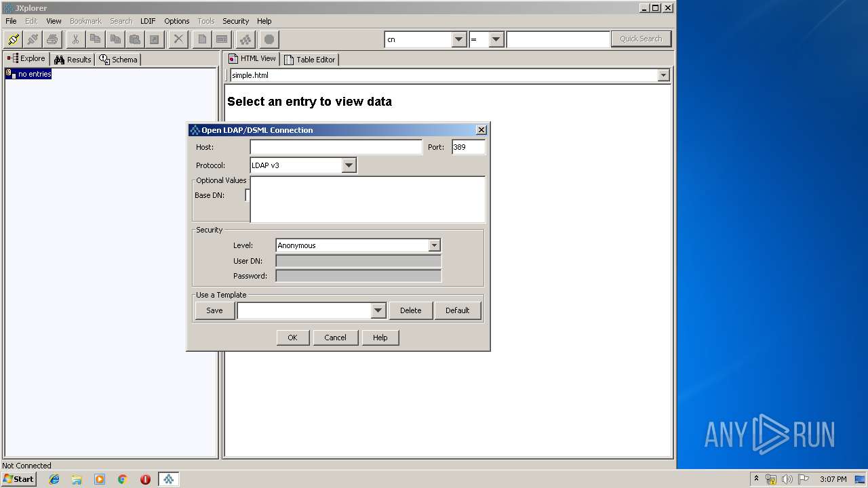Show hidden tray icons arrow
868x488 pixels.
[756, 479]
